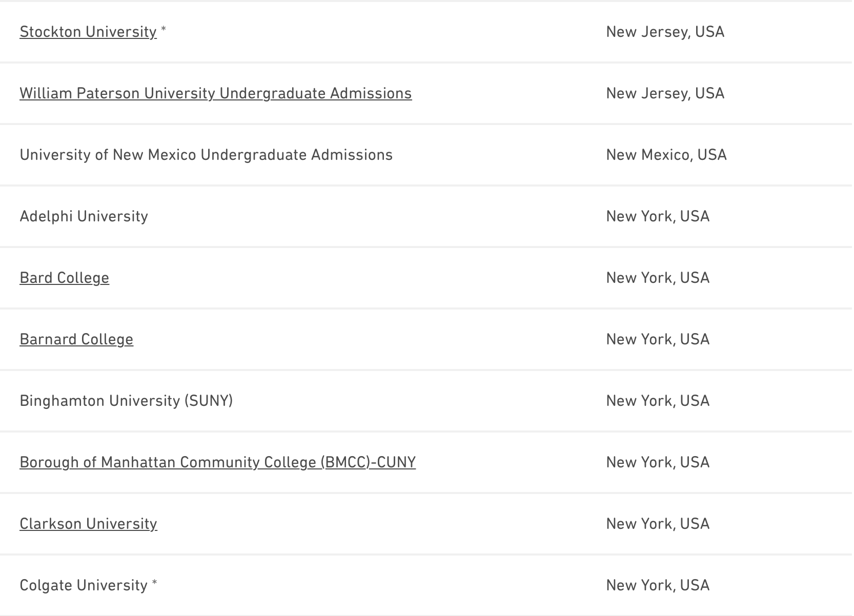Click asterisk next to Stockton University
Image resolution: width=854 pixels, height=616 pixels.
point(164,30)
